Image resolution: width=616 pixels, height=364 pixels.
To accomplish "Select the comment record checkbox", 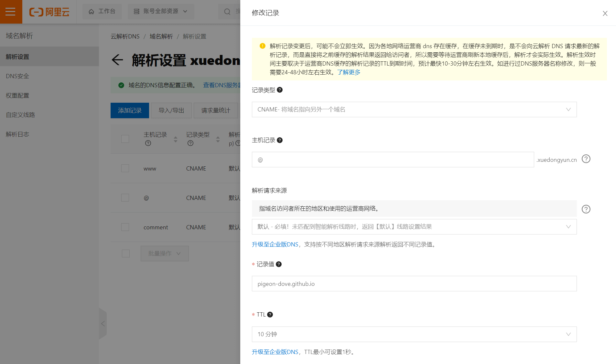I will tap(125, 227).
